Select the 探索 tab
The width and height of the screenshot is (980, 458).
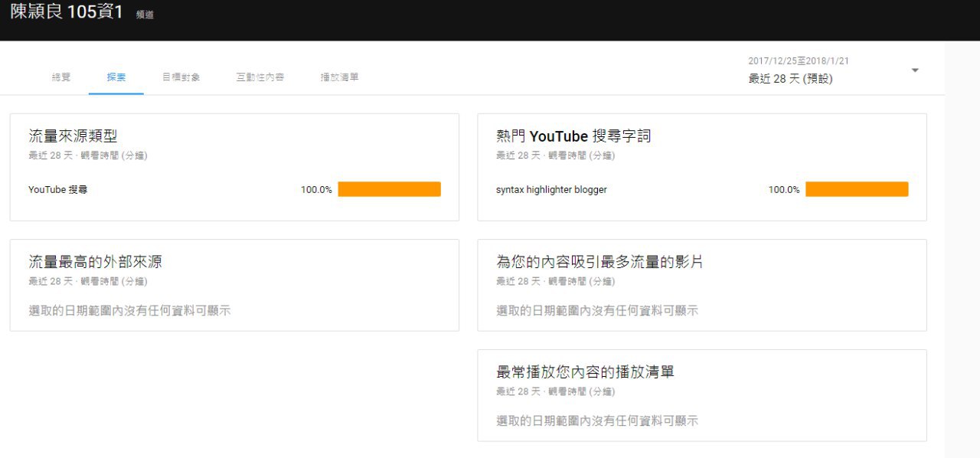click(116, 77)
